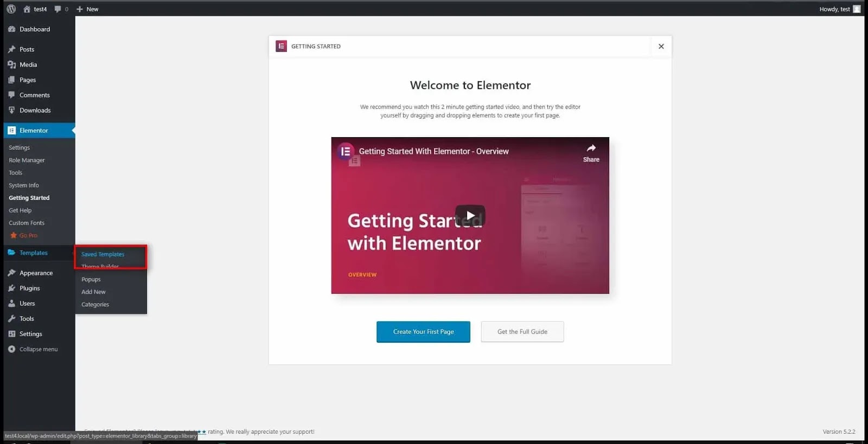Open Elementor Settings submenu item
868x444 pixels.
click(x=19, y=147)
